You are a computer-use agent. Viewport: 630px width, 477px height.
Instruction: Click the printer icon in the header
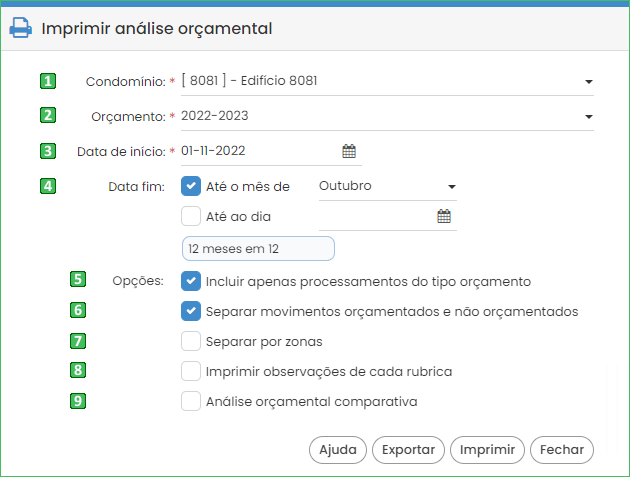(20, 28)
